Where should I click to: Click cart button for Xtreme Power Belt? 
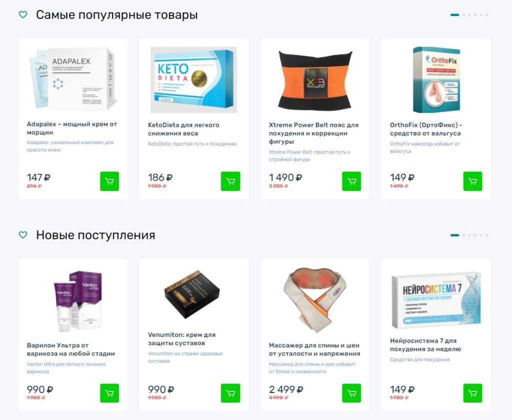(x=351, y=181)
